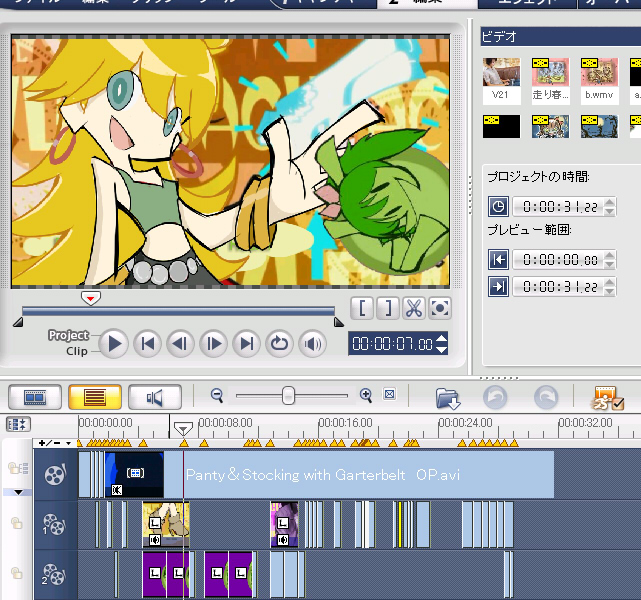Select the overlay track 2 icon

coord(54,574)
